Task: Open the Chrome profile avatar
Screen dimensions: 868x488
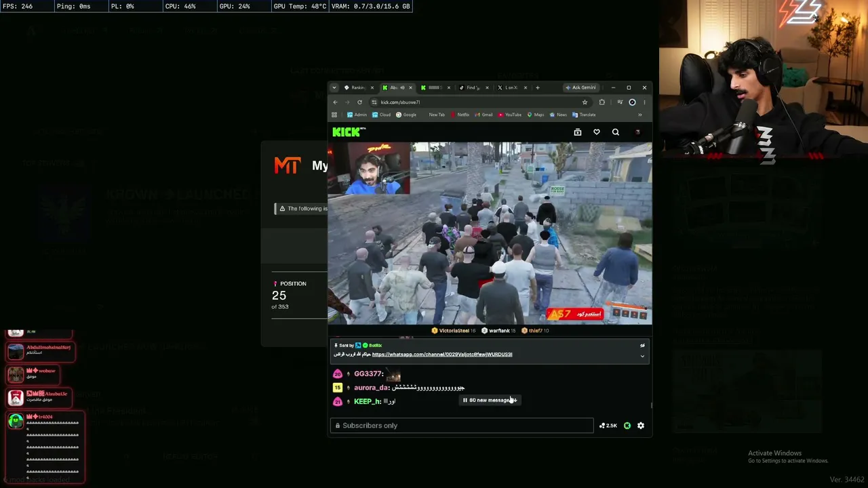Action: pos(632,102)
